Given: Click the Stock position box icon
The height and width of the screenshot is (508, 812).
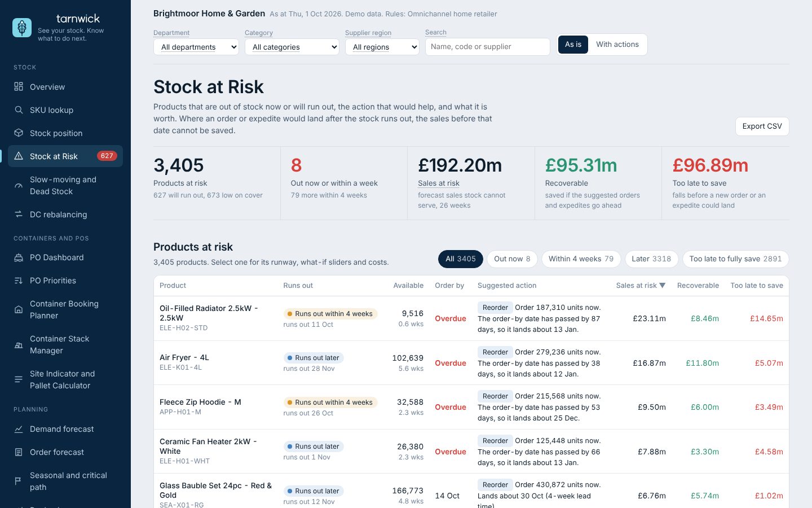Looking at the screenshot, I should coord(19,133).
